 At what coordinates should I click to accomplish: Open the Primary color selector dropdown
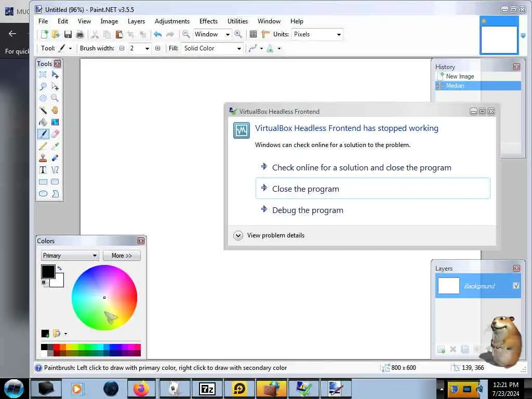70,256
